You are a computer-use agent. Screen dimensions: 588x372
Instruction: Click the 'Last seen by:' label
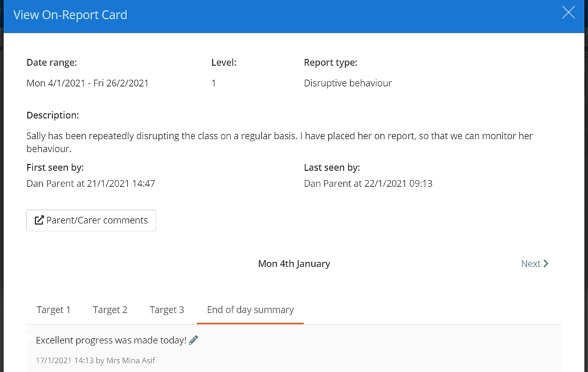click(x=332, y=167)
